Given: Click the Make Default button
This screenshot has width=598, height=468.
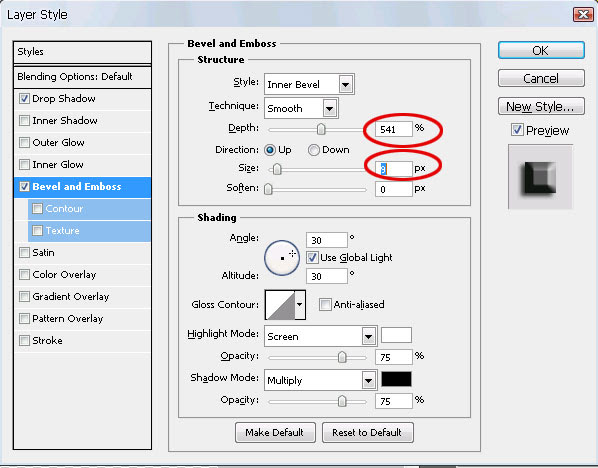Looking at the screenshot, I should pyautogui.click(x=275, y=433).
